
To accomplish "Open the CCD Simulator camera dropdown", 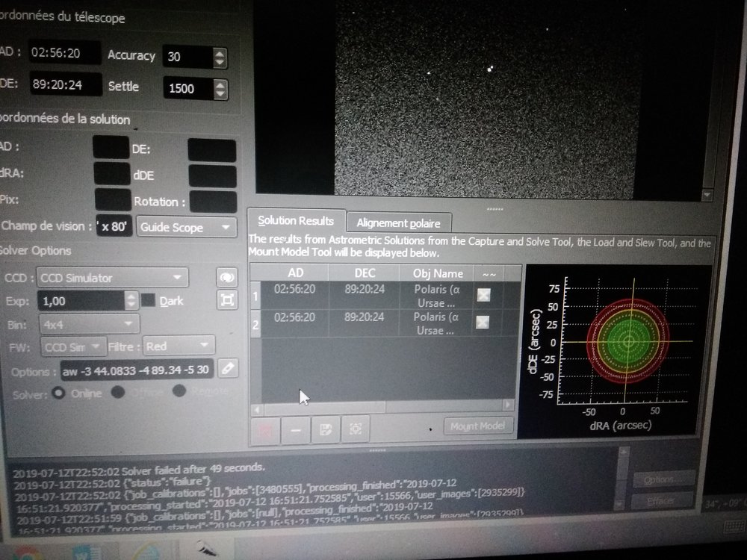I will point(113,278).
